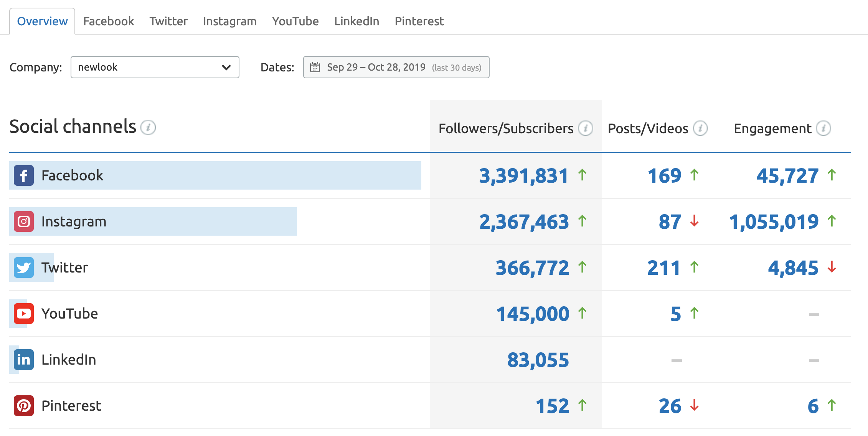Click the Twitter bird icon in table

pos(24,268)
